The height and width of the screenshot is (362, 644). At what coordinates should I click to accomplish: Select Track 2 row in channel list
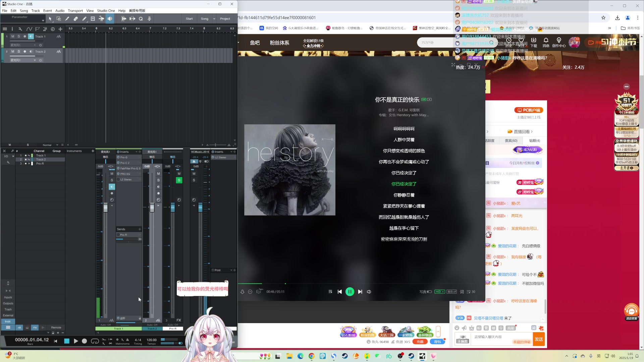40,160
